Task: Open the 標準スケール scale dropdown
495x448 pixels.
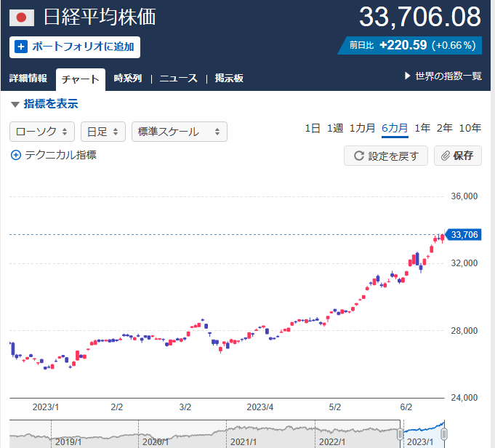Action: (x=179, y=132)
